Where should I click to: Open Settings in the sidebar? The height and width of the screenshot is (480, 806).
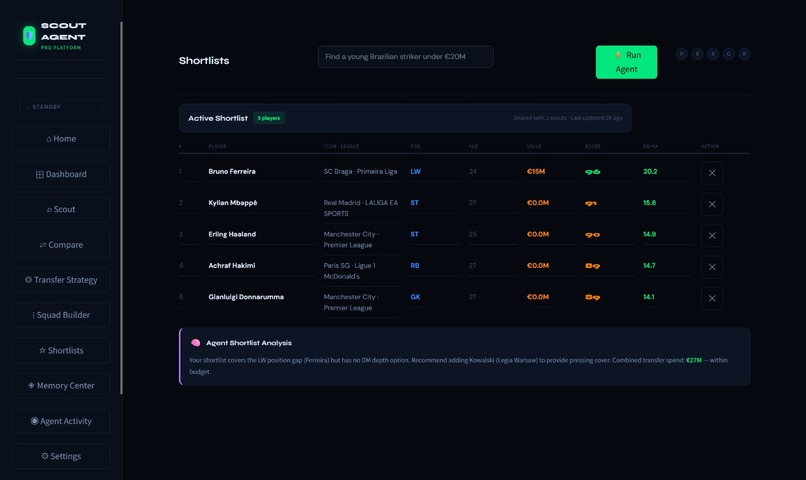(x=61, y=456)
